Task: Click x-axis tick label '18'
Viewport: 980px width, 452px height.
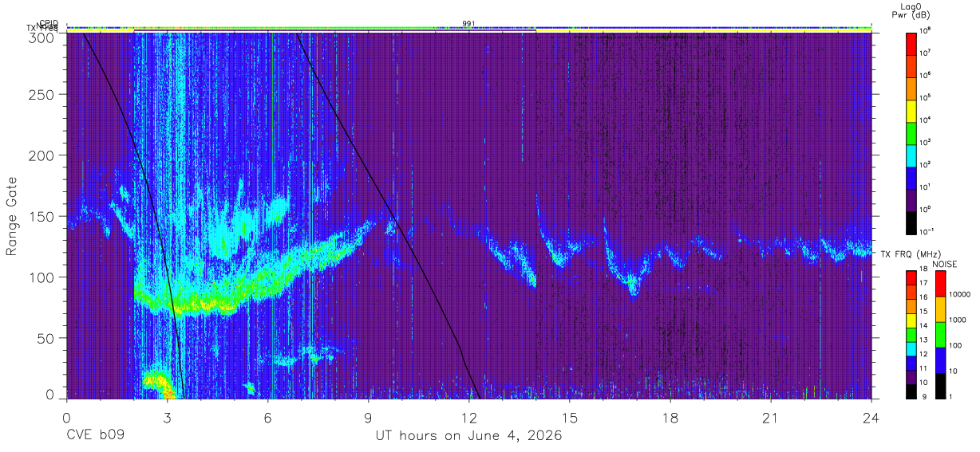Action: click(670, 419)
